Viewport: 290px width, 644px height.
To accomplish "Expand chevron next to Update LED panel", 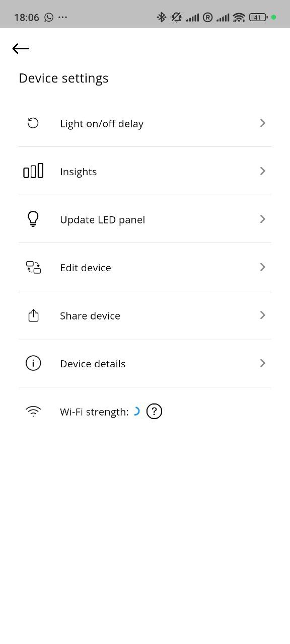I will pos(262,219).
